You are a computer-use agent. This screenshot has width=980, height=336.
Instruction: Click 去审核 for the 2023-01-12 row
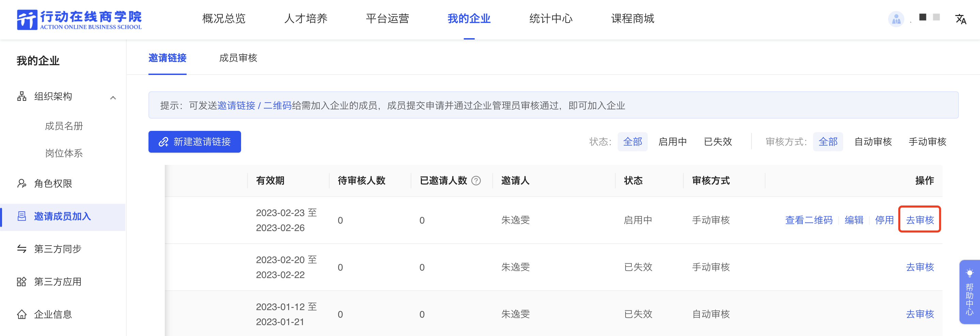click(919, 314)
